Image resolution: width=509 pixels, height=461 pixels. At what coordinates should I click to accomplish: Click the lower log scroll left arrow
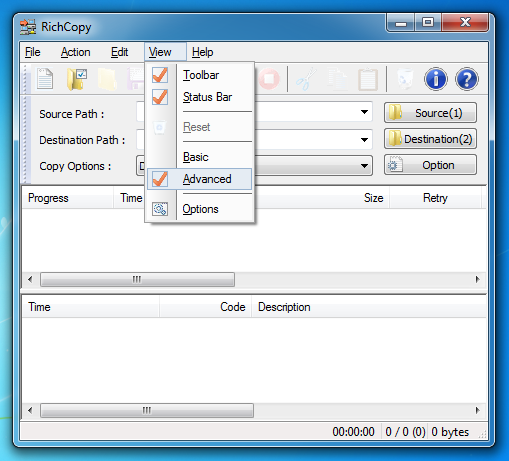(x=30, y=410)
